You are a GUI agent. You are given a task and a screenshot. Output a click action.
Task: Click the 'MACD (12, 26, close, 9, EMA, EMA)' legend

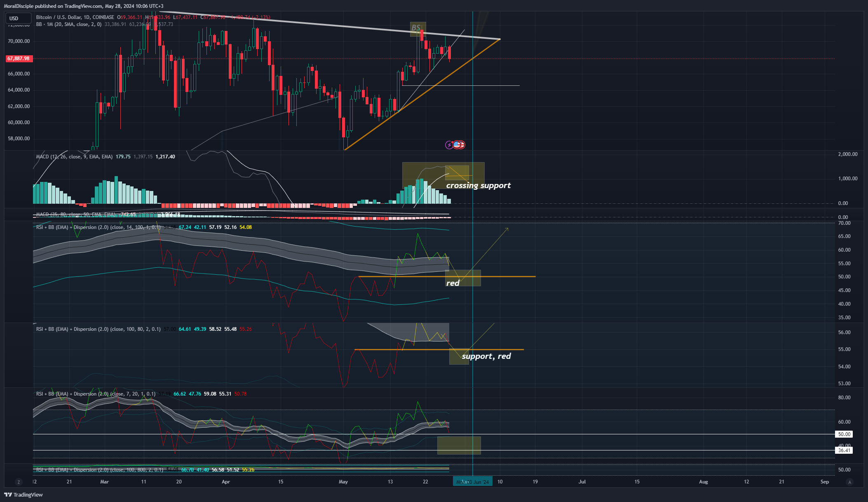point(74,157)
